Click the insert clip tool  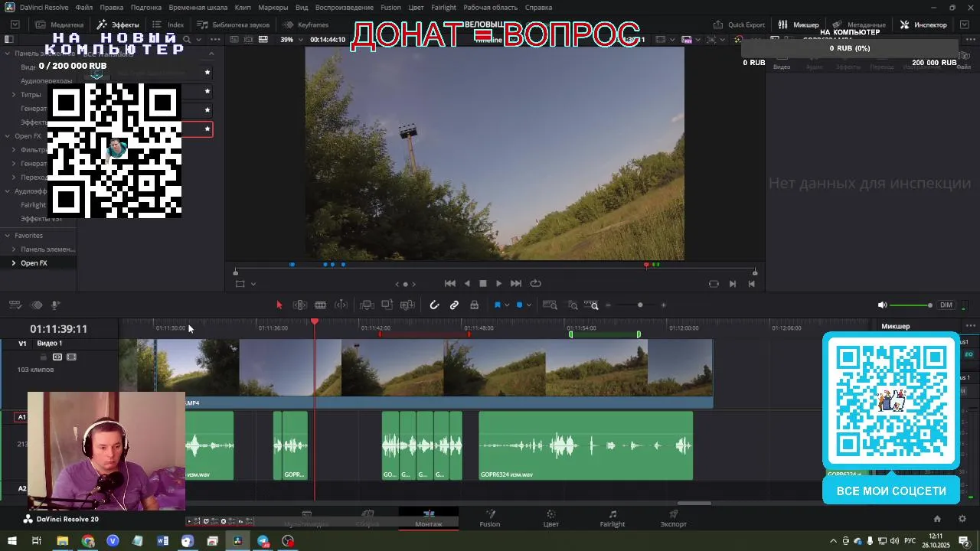click(367, 305)
